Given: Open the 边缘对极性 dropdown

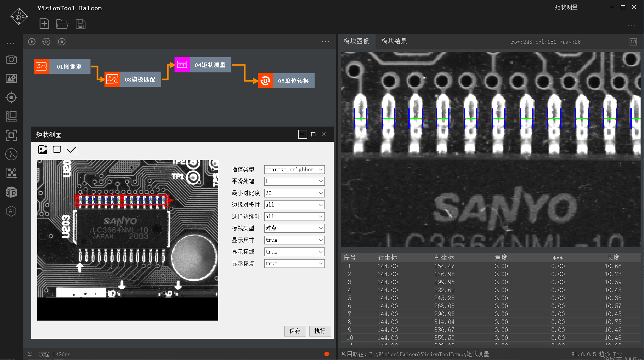Looking at the screenshot, I should click(294, 205).
